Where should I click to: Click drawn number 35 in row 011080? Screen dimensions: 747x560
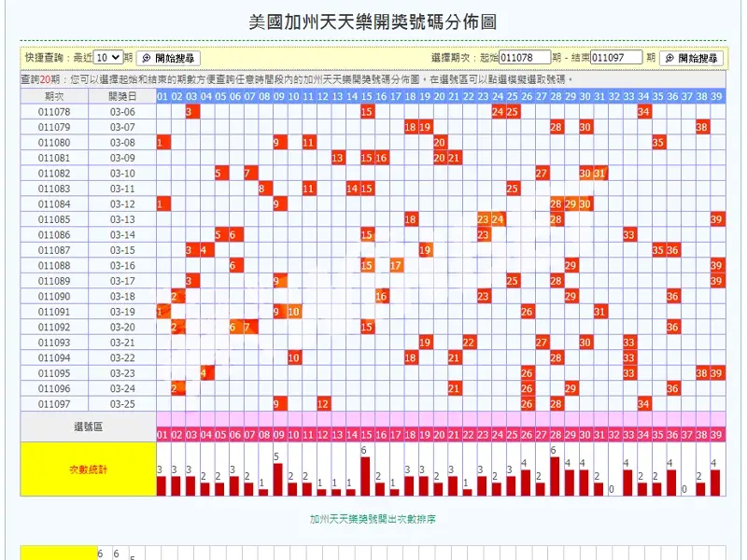point(658,143)
